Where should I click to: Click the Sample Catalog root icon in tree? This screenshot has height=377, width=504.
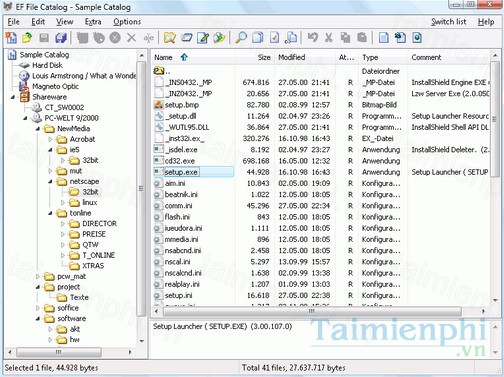(x=12, y=55)
